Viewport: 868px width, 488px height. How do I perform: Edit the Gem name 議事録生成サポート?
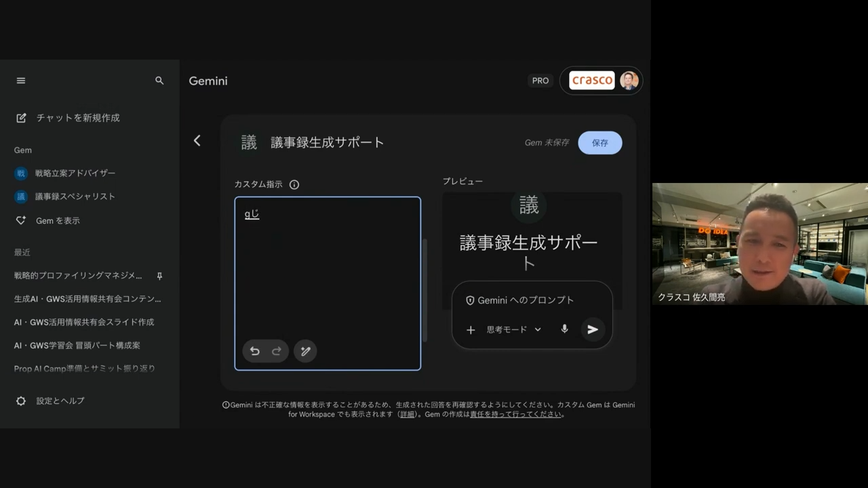coord(328,142)
